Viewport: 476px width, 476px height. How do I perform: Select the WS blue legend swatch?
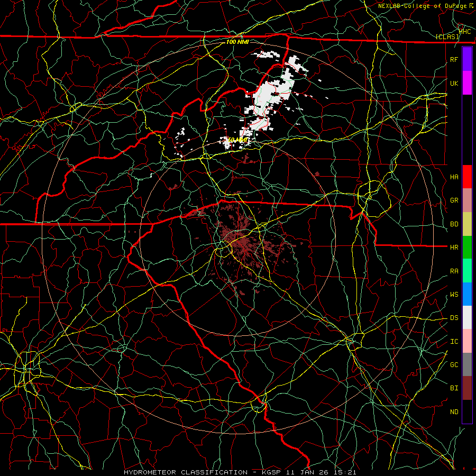467,294
